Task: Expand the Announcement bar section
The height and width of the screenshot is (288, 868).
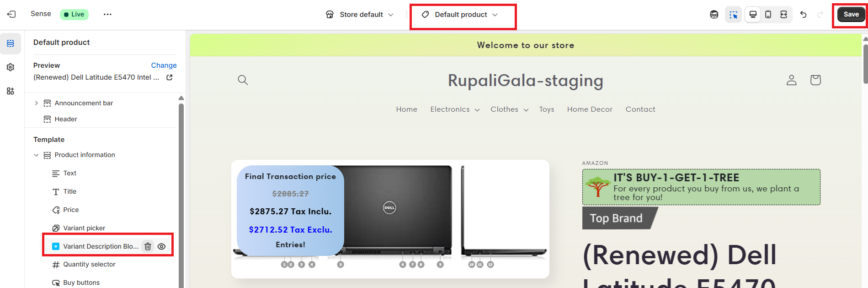Action: pyautogui.click(x=37, y=103)
